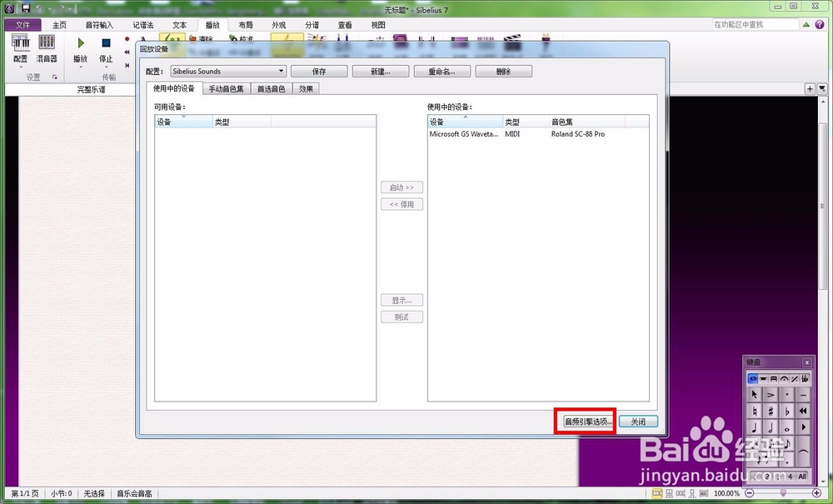
Task: Toggle voice 4 on keypad
Action: click(x=790, y=477)
